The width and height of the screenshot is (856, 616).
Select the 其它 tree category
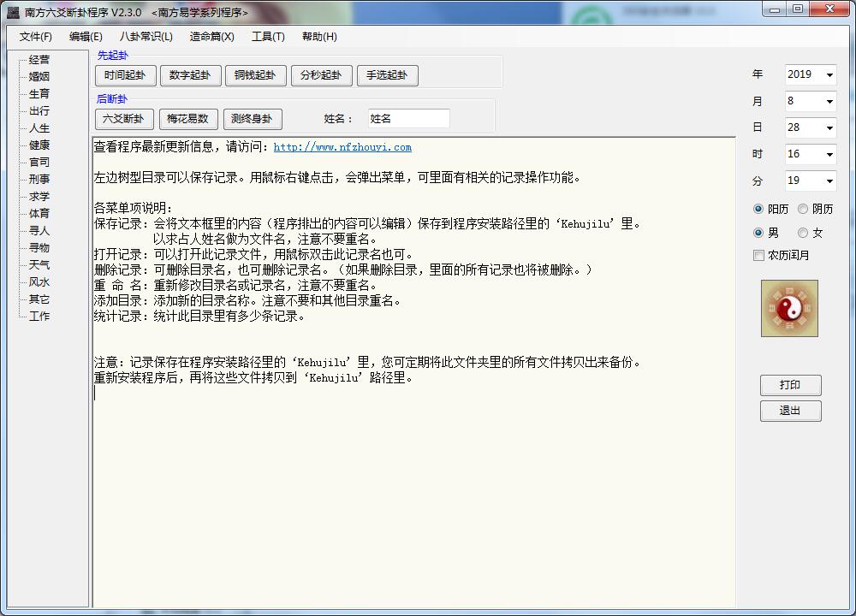click(39, 299)
